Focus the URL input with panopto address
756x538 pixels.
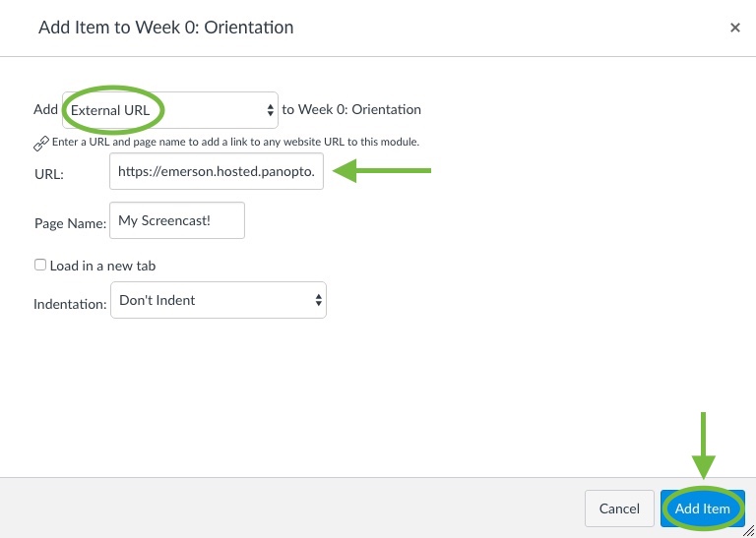tap(217, 171)
